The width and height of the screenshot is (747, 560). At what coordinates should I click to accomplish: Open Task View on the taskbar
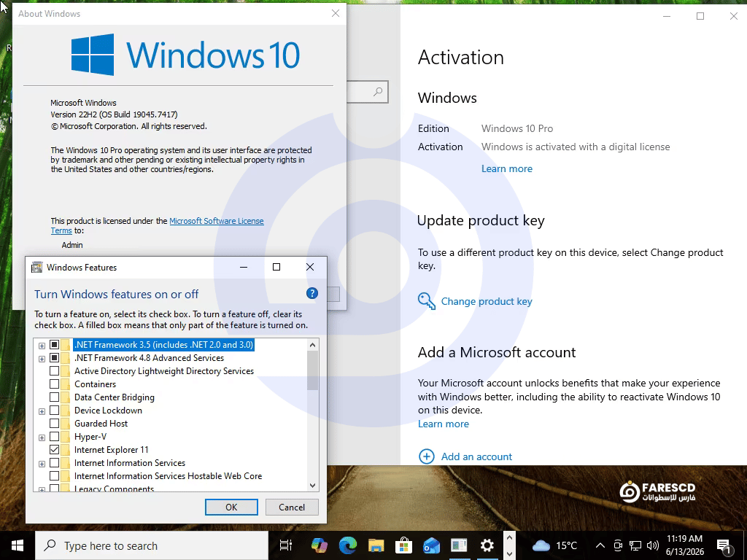(286, 545)
